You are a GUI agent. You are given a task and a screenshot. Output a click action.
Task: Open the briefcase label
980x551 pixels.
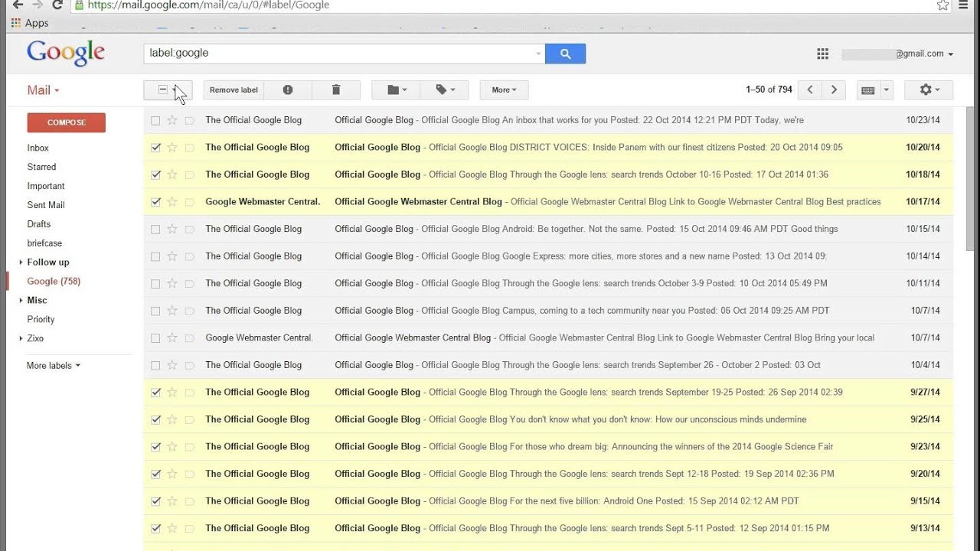coord(44,243)
